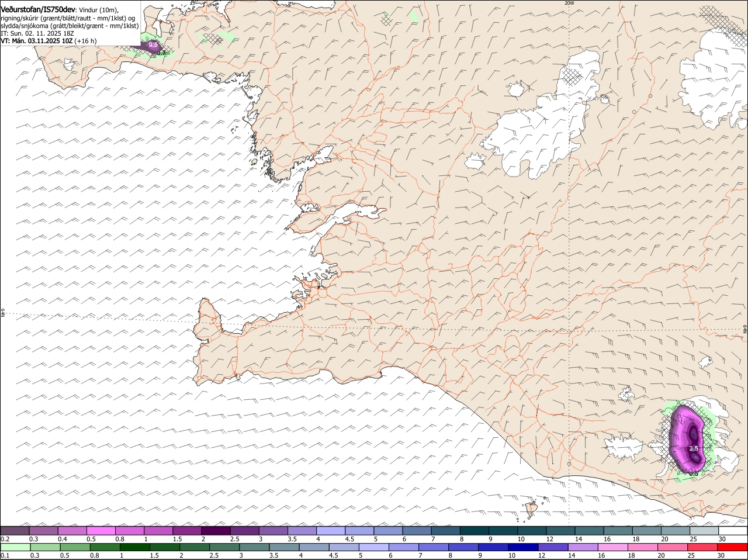748x560 pixels.
Task: Click the 'slydda/snjókoma' legend description line
Action: click(70, 26)
